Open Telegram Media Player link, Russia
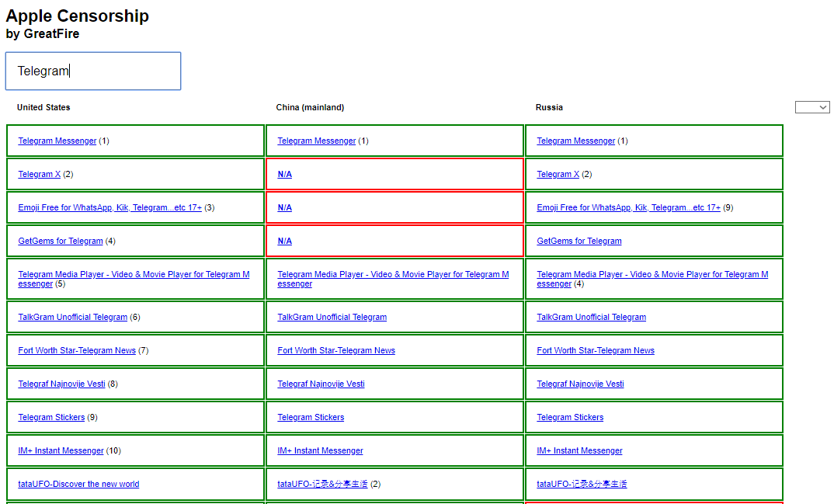The height and width of the screenshot is (504, 834). 652,279
